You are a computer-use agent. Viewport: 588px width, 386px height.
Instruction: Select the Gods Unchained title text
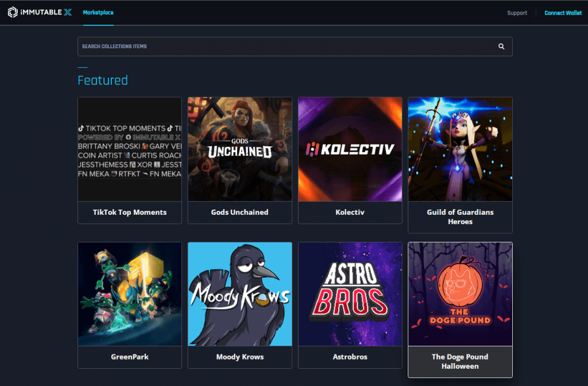239,213
